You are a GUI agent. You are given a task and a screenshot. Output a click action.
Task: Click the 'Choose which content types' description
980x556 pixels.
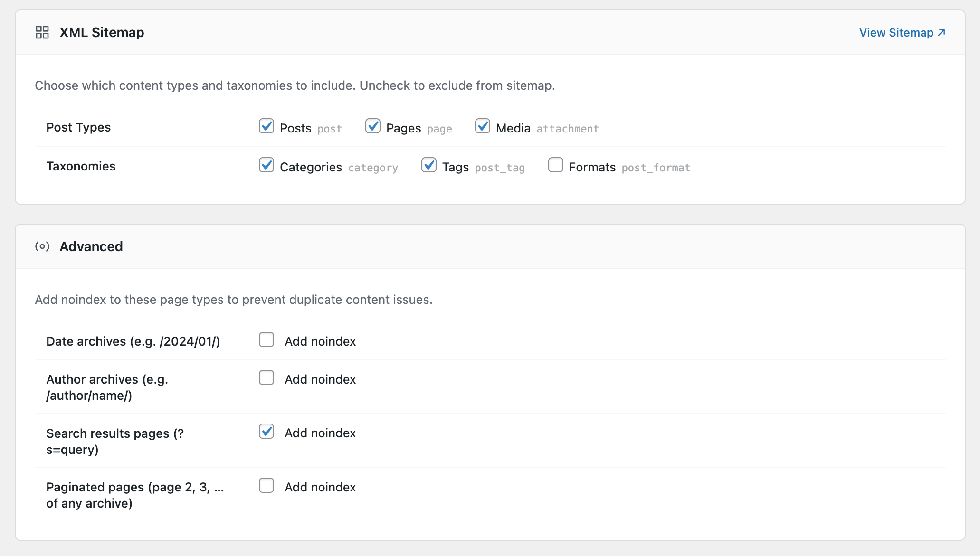[295, 85]
